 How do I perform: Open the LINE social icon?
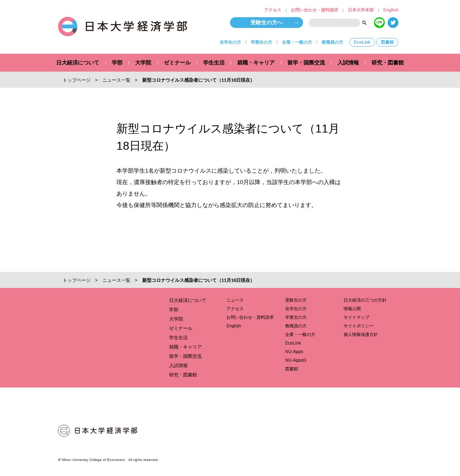point(379,23)
